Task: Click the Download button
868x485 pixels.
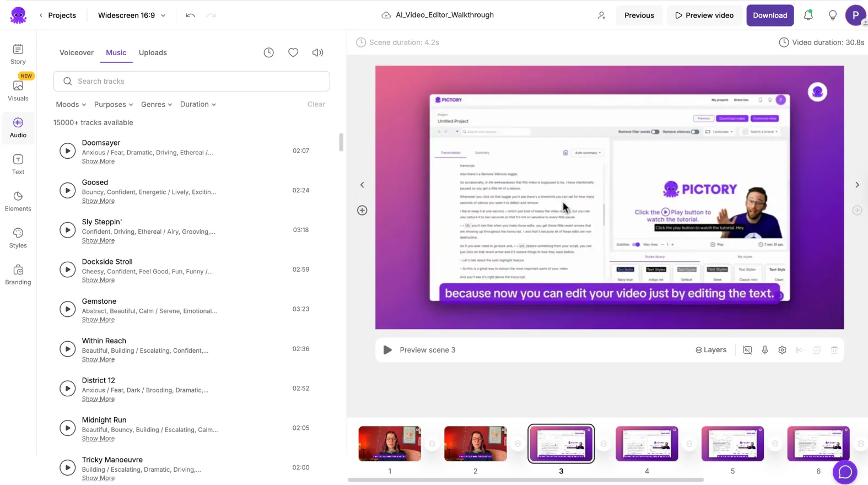Action: [769, 15]
